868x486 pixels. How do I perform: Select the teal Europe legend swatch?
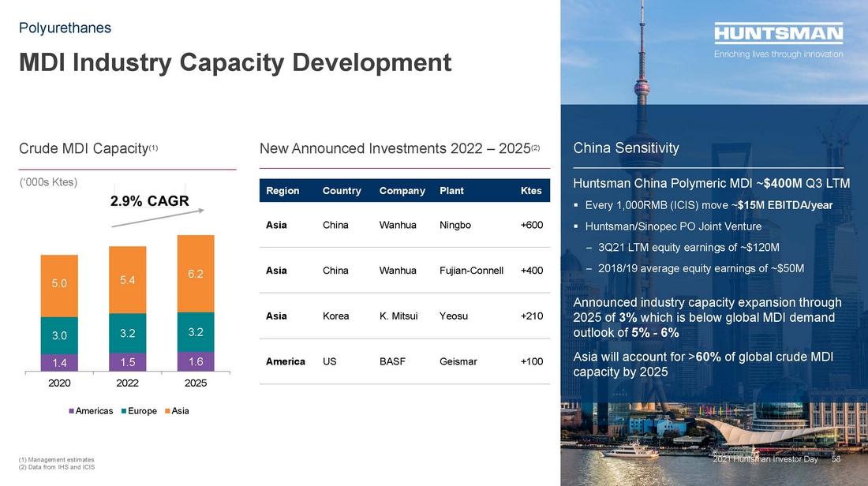tap(124, 411)
